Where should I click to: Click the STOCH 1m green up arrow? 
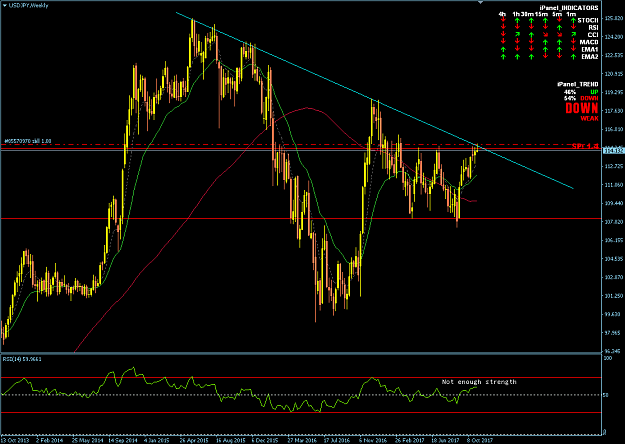click(573, 20)
